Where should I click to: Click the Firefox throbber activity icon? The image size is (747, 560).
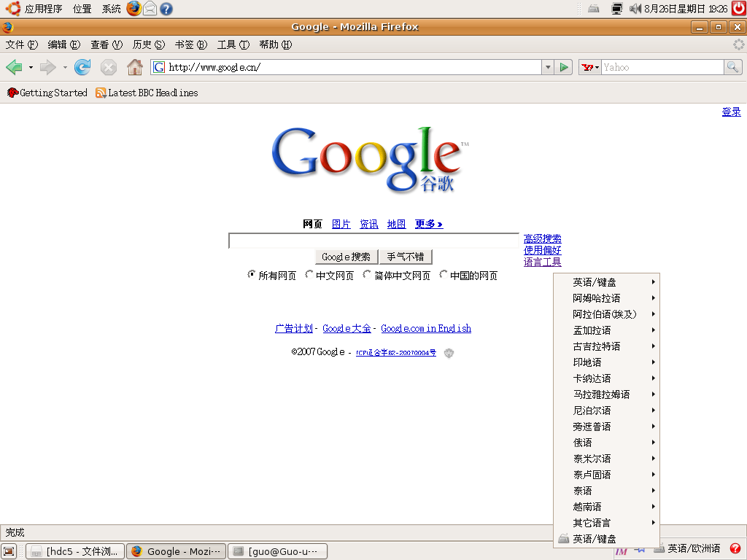click(x=738, y=44)
